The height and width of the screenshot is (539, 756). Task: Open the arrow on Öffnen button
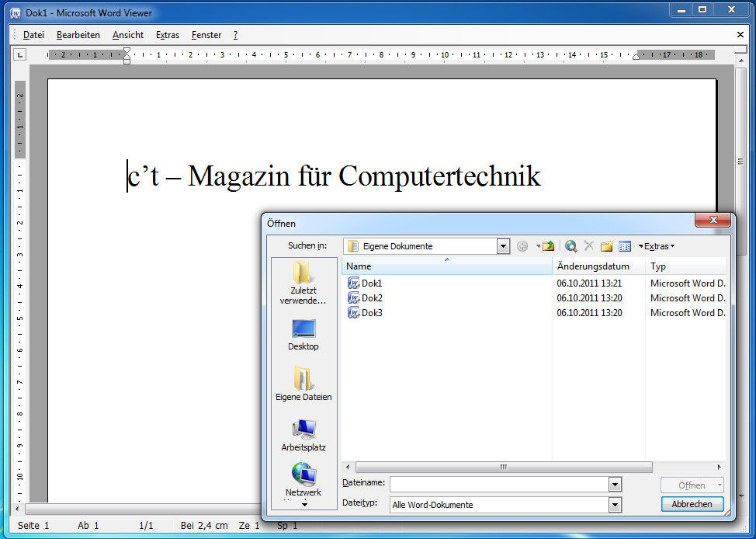(720, 485)
